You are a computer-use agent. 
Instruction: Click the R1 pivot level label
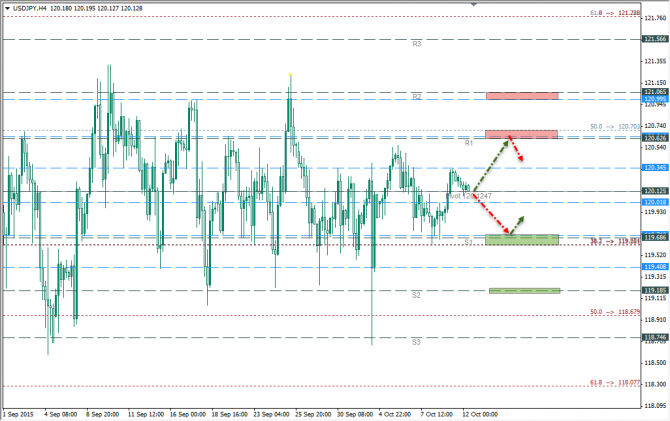tap(469, 143)
